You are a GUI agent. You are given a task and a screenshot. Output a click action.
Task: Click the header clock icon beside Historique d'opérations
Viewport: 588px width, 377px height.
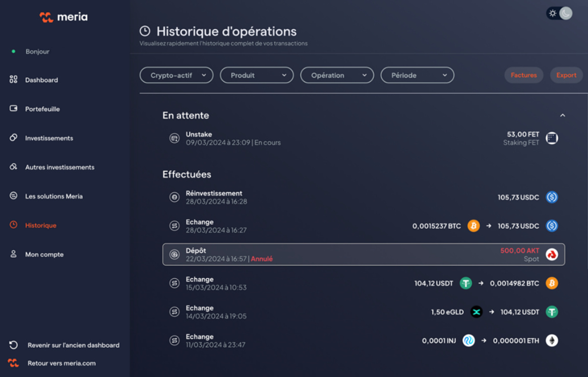tap(145, 31)
